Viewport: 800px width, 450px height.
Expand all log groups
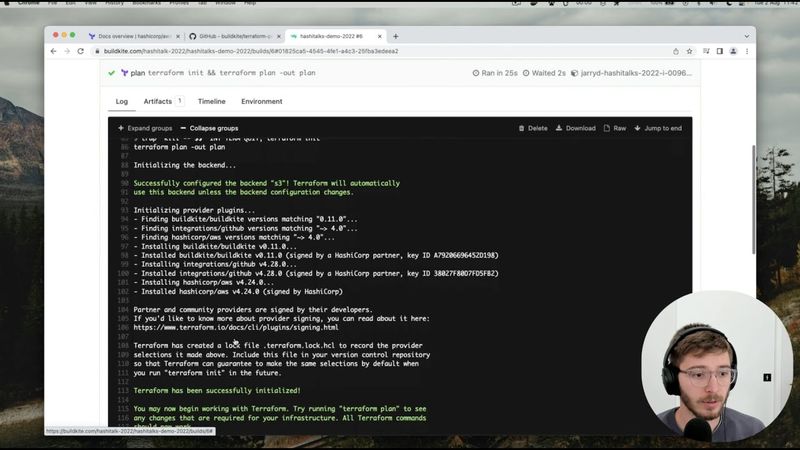pyautogui.click(x=145, y=128)
